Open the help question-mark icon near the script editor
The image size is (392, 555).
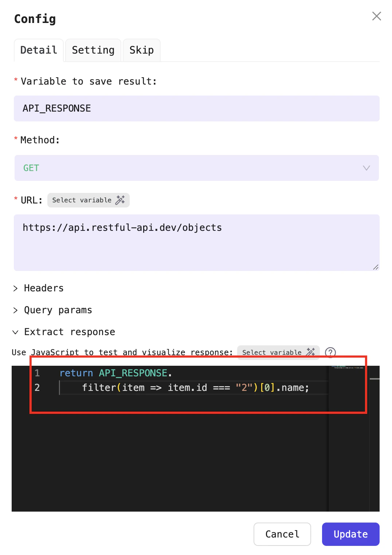[x=330, y=352]
